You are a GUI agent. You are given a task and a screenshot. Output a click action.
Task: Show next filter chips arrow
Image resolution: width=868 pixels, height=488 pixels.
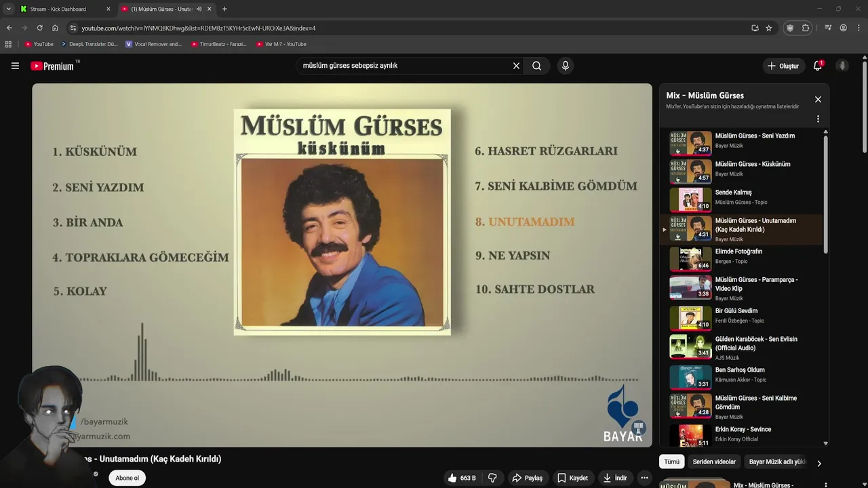point(818,464)
